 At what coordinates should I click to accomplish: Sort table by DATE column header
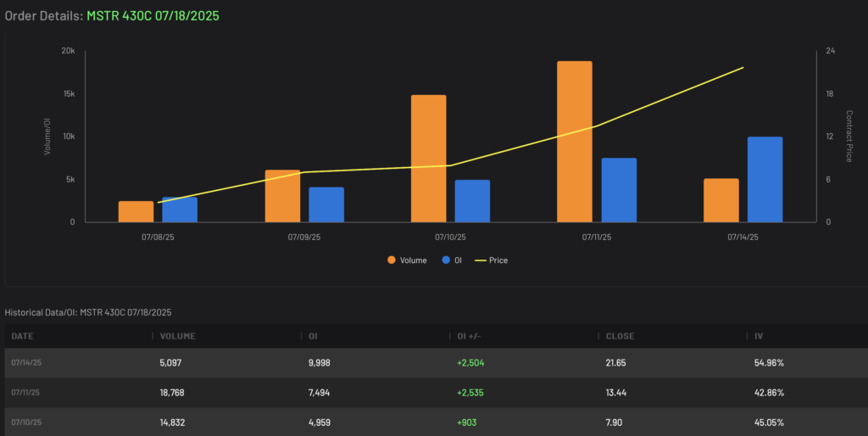[22, 336]
